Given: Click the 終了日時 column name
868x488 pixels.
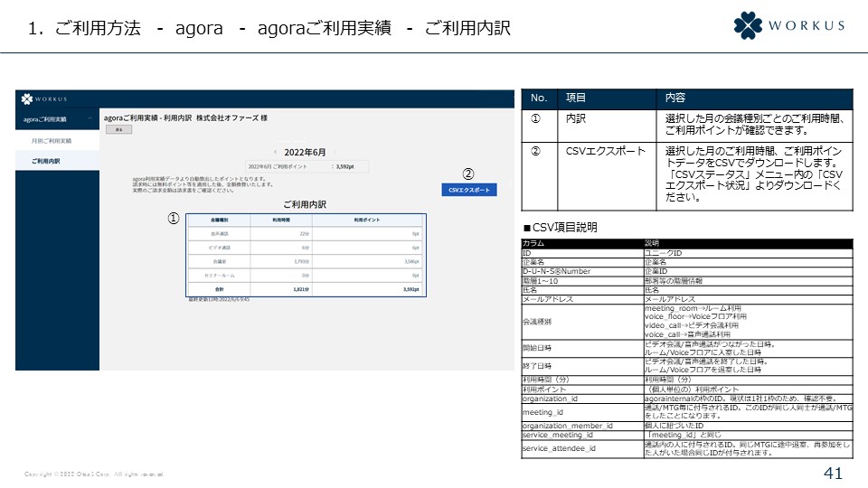Looking at the screenshot, I should click(x=537, y=366).
